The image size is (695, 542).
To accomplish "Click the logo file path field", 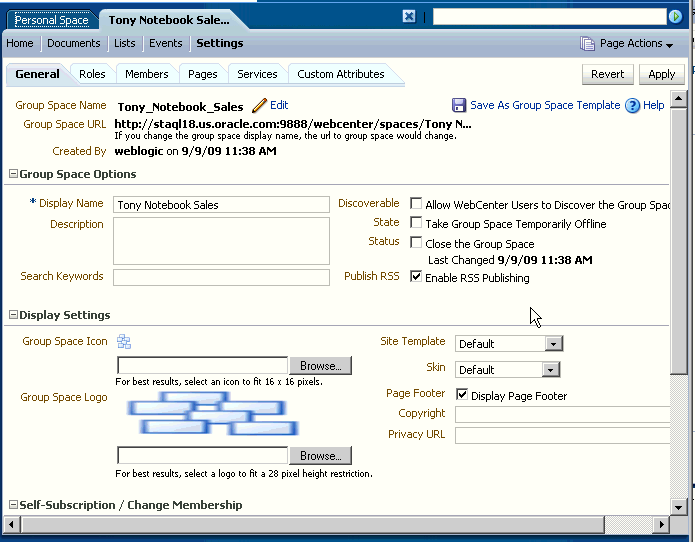I will tap(203, 456).
